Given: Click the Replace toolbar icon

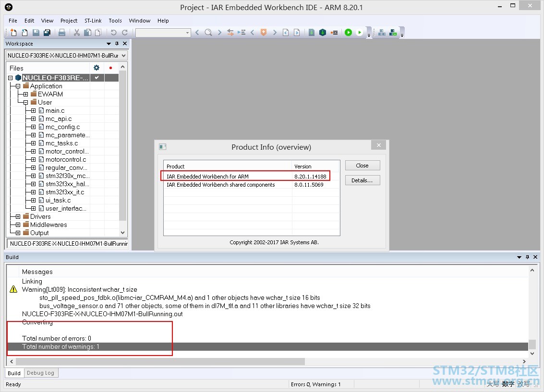Looking at the screenshot, I should pos(230,33).
